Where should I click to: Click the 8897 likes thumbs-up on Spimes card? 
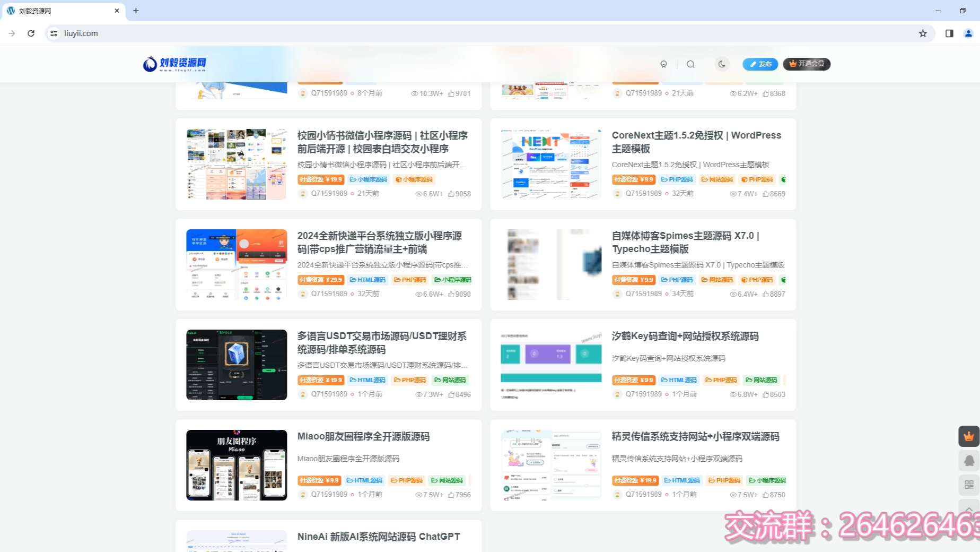point(774,294)
